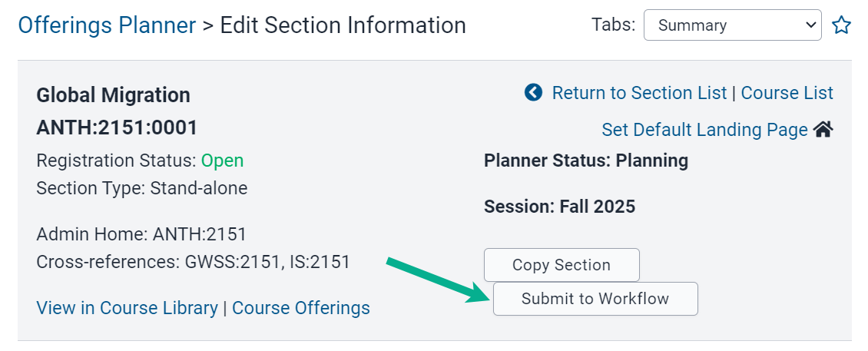Open the Course Offerings link
868x351 pixels.
point(300,308)
